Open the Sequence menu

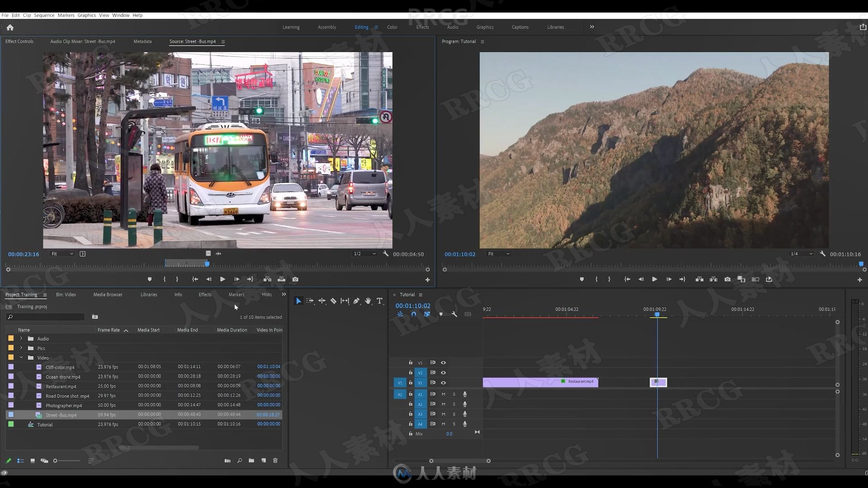[x=44, y=15]
